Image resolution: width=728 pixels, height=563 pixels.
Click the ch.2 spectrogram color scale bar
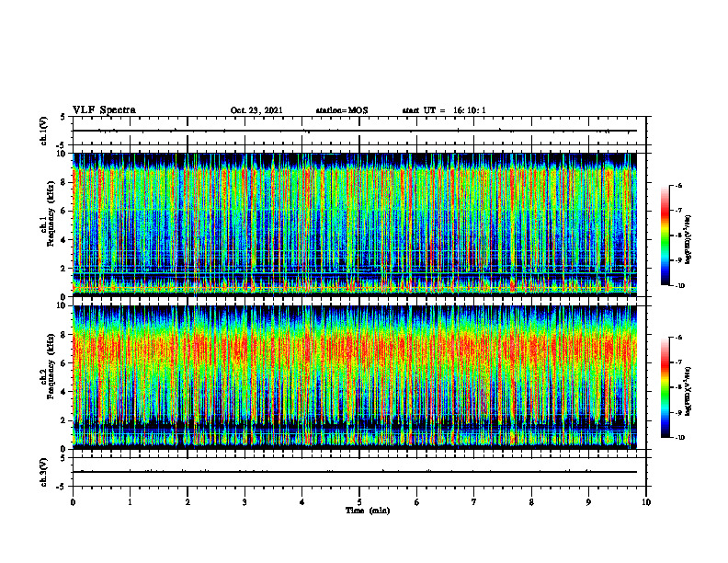pos(665,387)
